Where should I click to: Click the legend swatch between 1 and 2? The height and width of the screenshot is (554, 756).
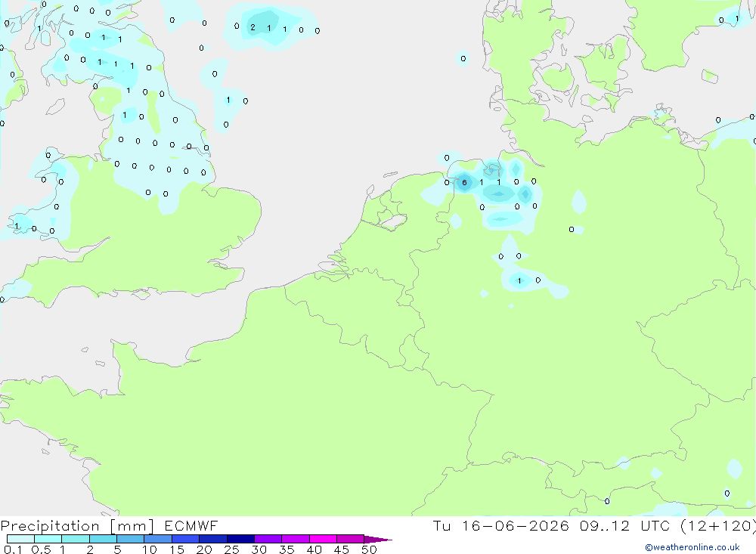pyautogui.click(x=76, y=539)
